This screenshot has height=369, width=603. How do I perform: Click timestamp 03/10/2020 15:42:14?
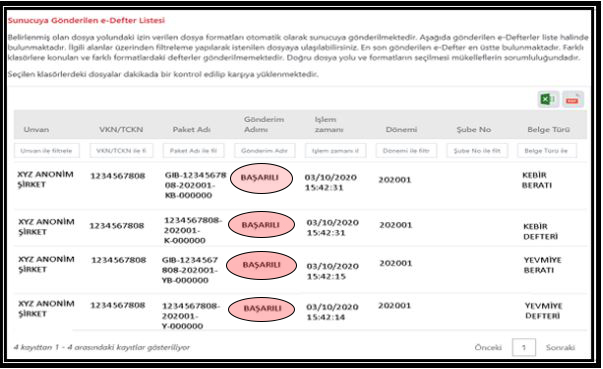click(332, 312)
